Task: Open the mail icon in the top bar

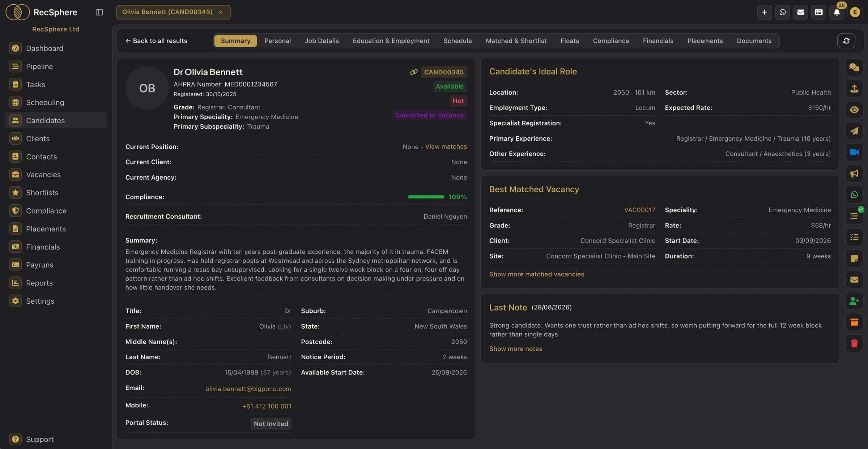Action: coord(801,12)
